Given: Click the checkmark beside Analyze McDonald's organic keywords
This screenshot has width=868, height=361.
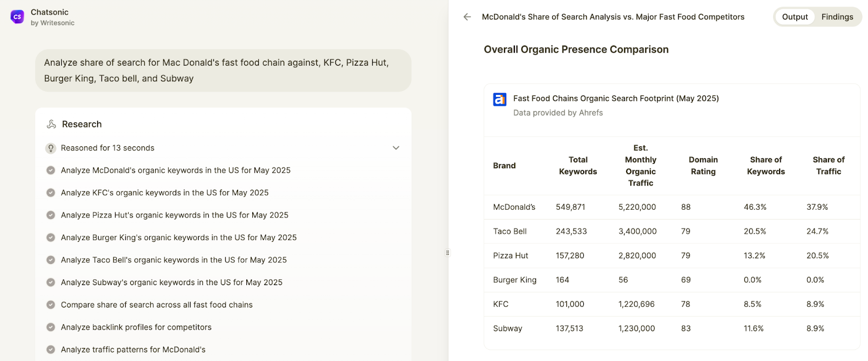Looking at the screenshot, I should (50, 170).
